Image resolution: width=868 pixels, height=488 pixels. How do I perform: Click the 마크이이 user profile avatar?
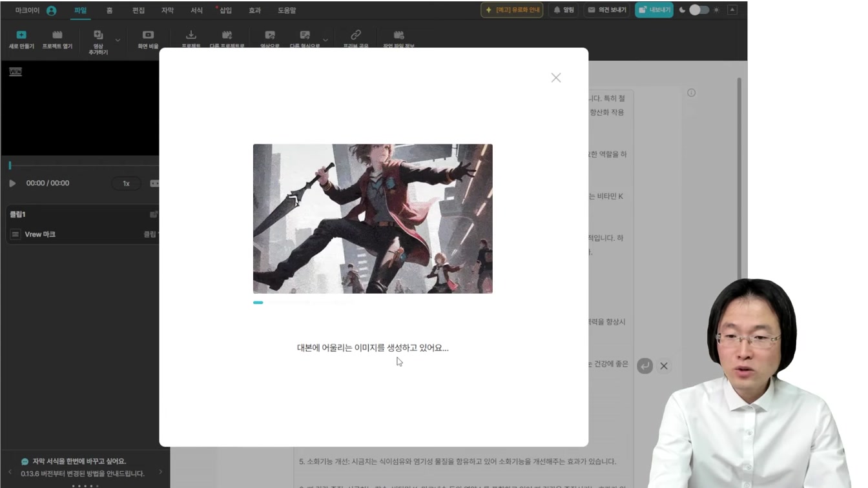coord(52,10)
